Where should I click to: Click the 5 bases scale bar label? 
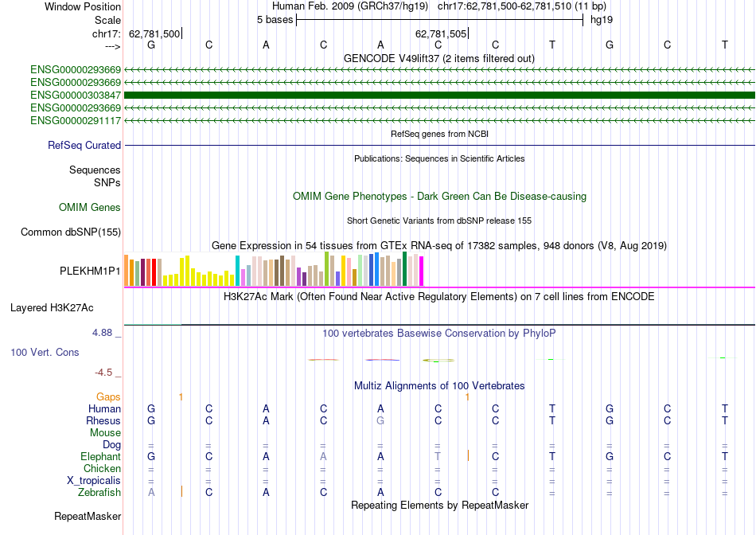point(275,20)
